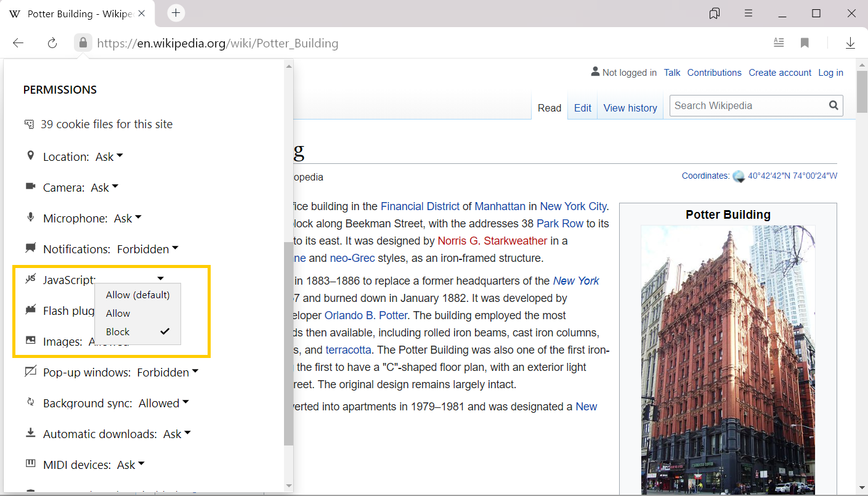Expand the MIDI devices Ask dropdown

(131, 465)
